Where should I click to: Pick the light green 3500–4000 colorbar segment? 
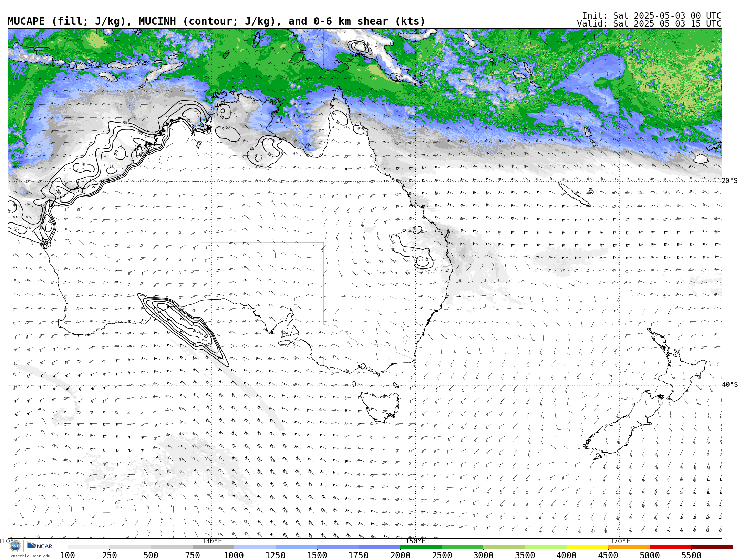546,547
